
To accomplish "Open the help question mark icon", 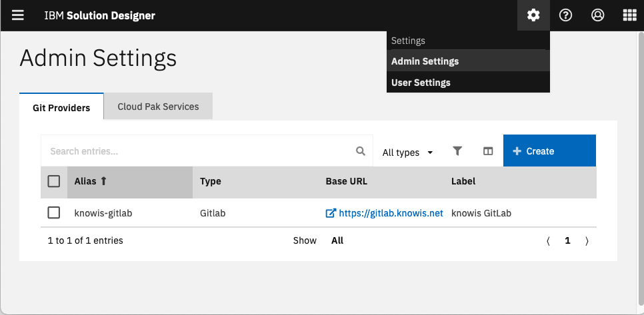I will pos(565,15).
